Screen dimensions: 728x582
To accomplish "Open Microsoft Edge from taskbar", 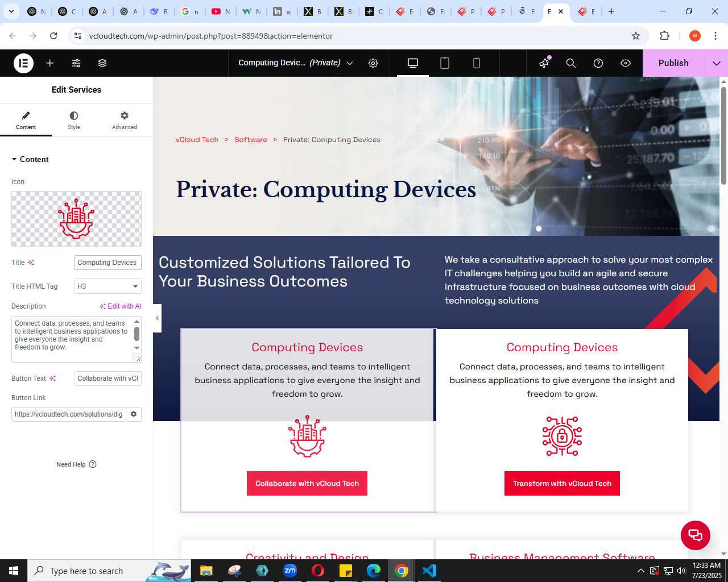I will tap(374, 571).
